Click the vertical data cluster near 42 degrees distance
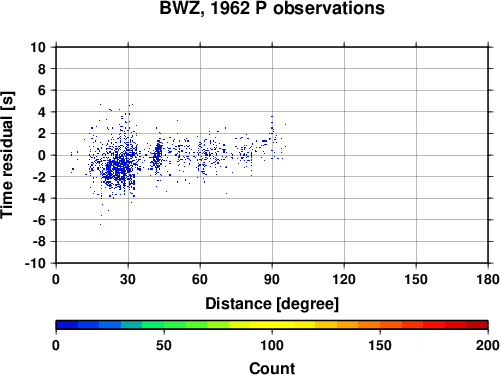 (157, 154)
